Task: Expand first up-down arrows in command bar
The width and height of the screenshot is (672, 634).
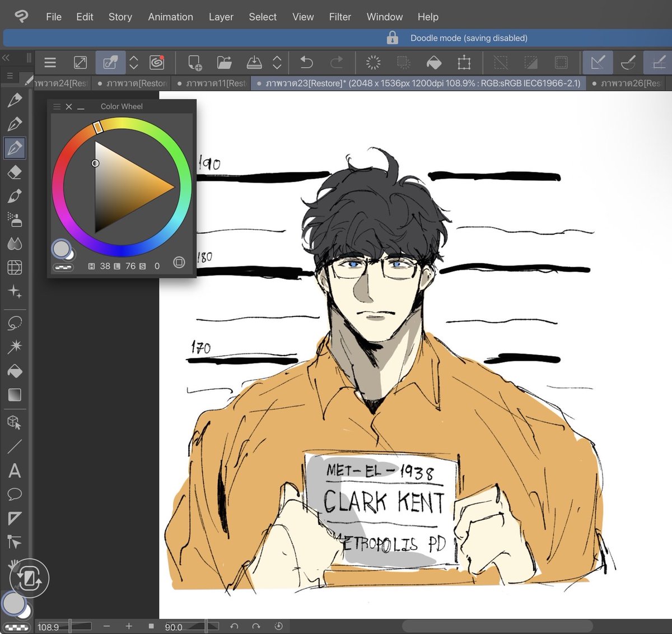Action: pyautogui.click(x=133, y=63)
